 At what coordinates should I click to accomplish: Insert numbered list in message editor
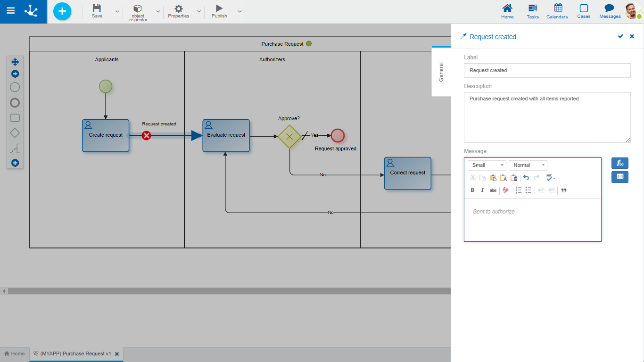coord(518,190)
